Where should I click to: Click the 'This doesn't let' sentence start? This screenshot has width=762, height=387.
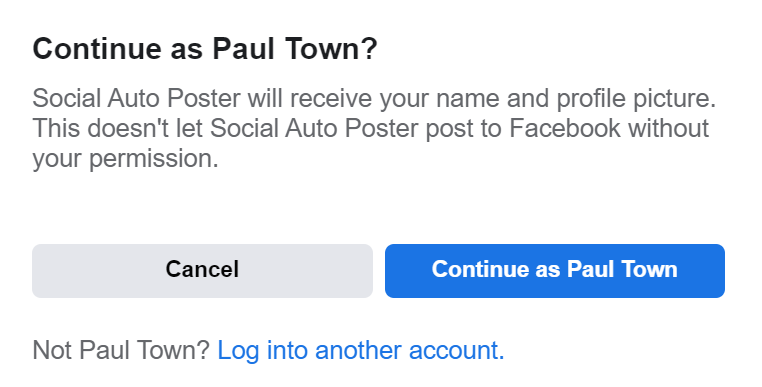tap(117, 128)
